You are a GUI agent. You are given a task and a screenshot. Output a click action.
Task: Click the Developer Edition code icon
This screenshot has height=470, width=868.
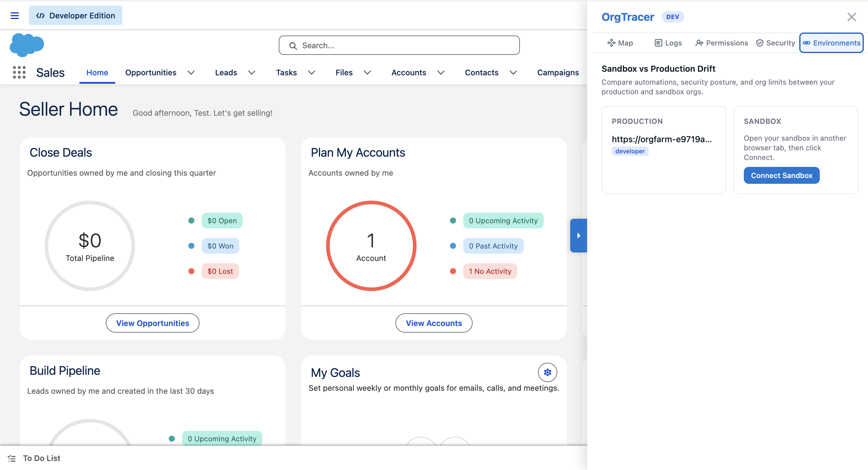tap(40, 15)
